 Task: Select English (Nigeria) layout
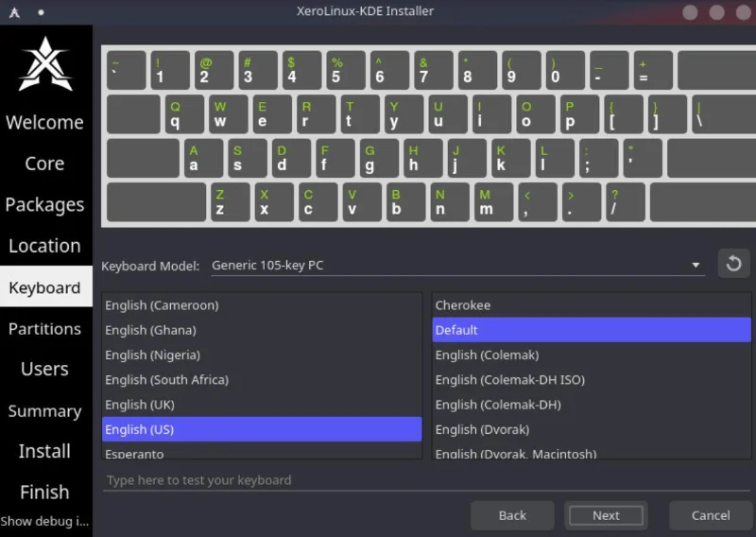coord(262,355)
